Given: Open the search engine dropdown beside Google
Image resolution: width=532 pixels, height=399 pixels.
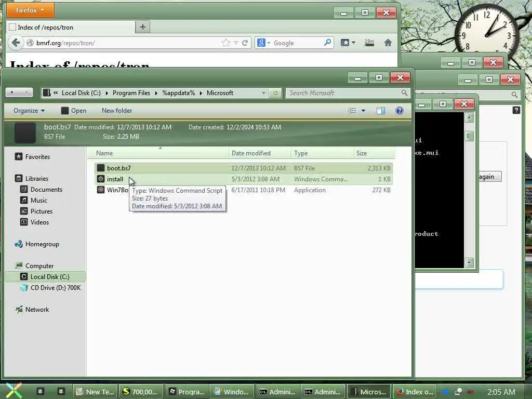Looking at the screenshot, I should [x=269, y=43].
